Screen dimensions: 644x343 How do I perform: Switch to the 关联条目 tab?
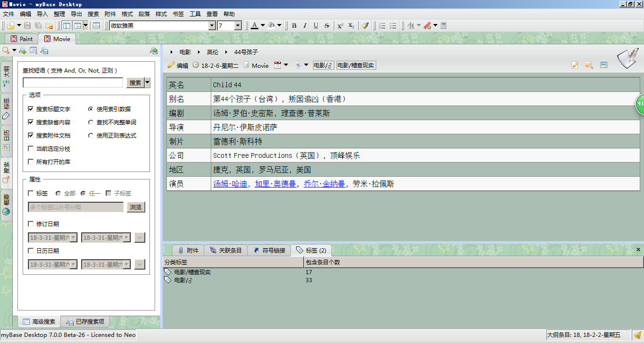225,250
